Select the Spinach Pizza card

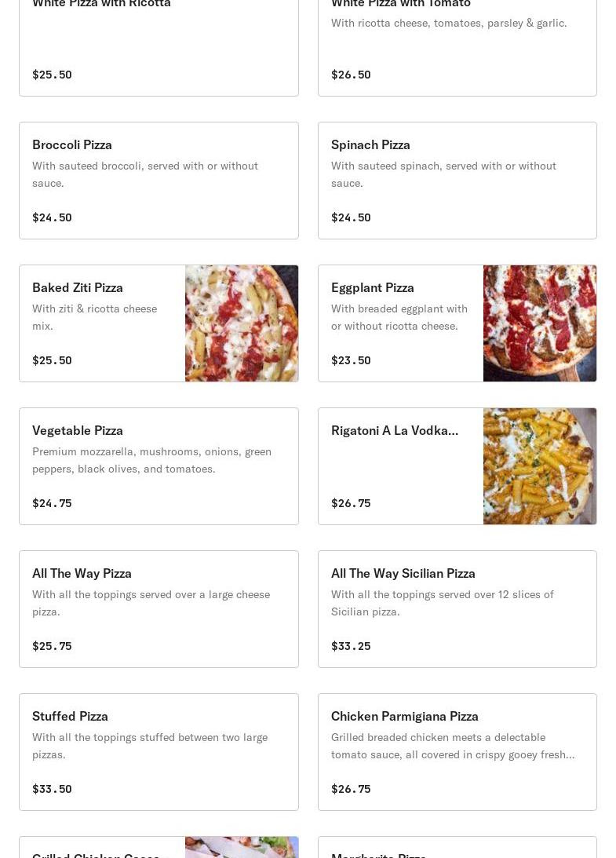pyautogui.click(x=457, y=180)
